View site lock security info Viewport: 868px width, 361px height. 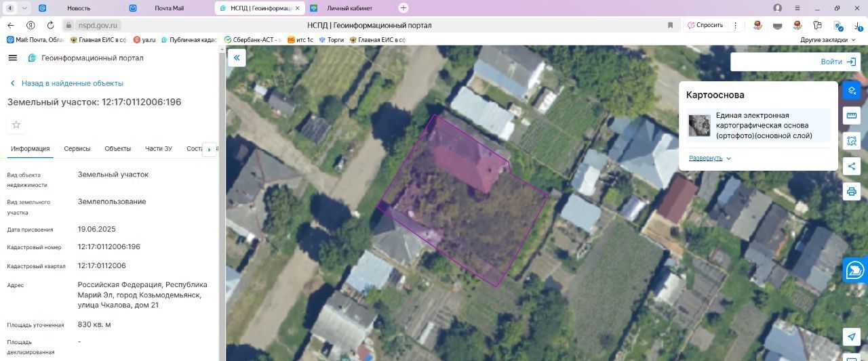(68, 25)
